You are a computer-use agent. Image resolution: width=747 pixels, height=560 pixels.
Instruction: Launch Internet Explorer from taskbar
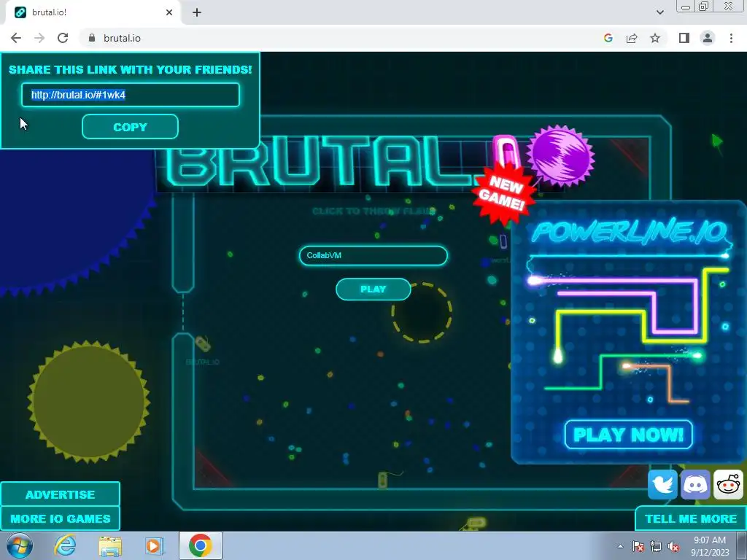pos(65,545)
